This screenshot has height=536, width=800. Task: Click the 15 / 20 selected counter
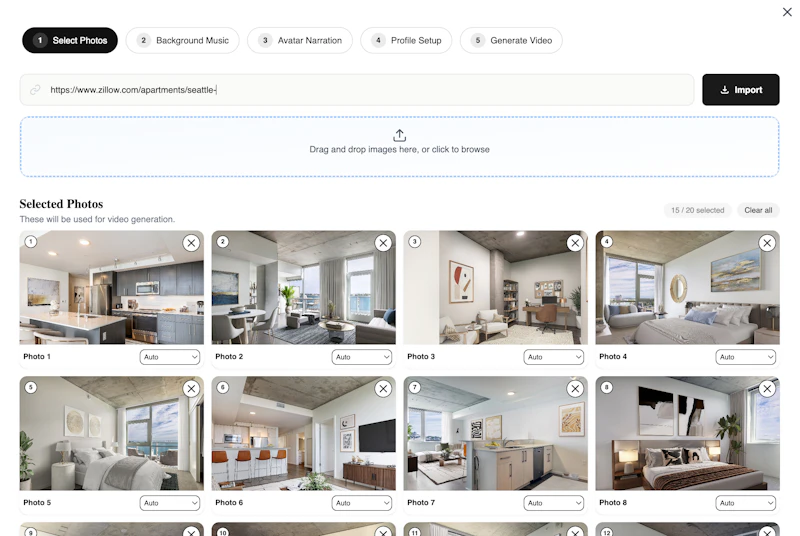tap(697, 210)
